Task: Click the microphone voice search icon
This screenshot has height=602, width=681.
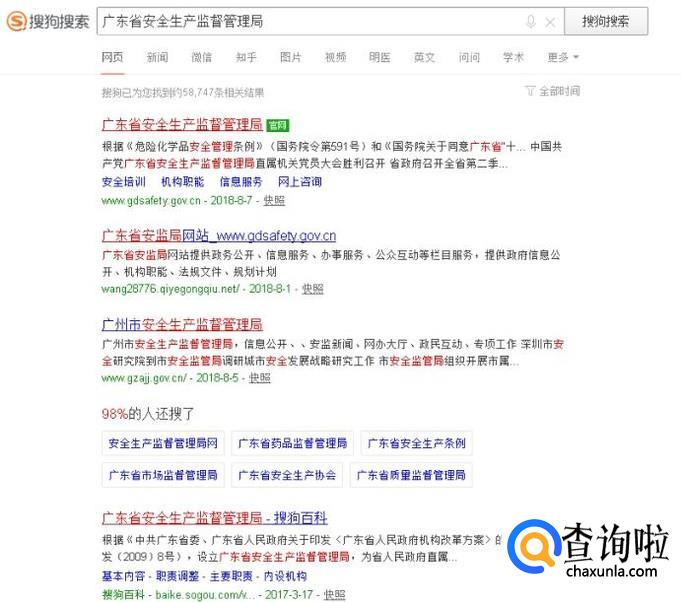Action: (x=530, y=21)
